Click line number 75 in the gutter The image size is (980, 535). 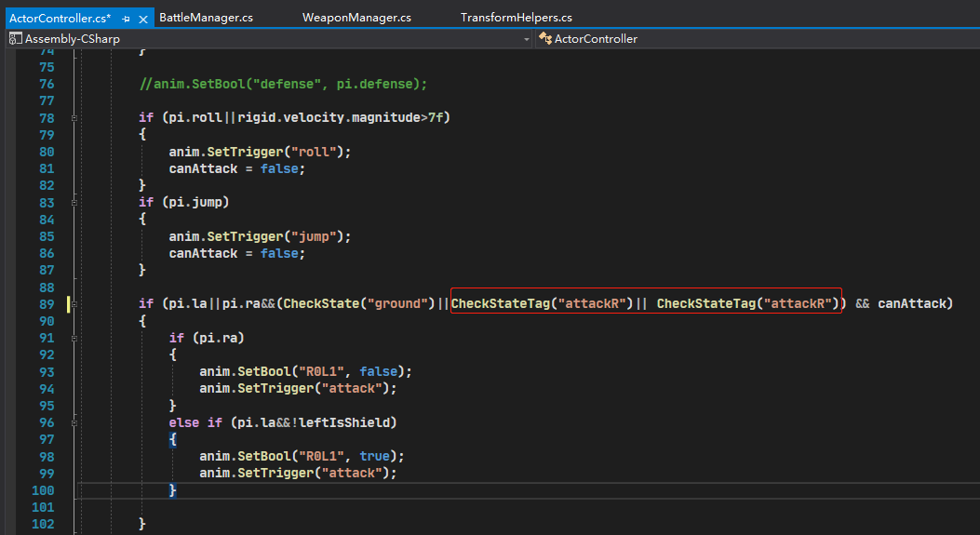tap(47, 67)
